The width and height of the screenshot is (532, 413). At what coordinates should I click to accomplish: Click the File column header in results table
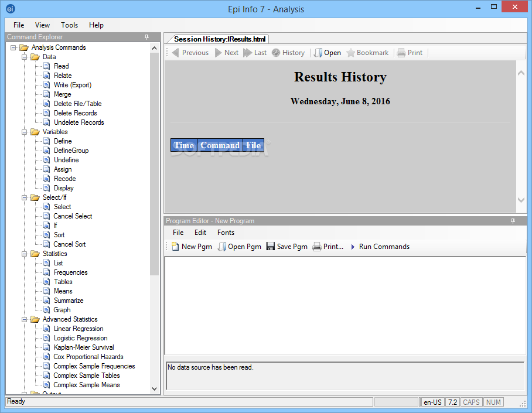tap(254, 145)
